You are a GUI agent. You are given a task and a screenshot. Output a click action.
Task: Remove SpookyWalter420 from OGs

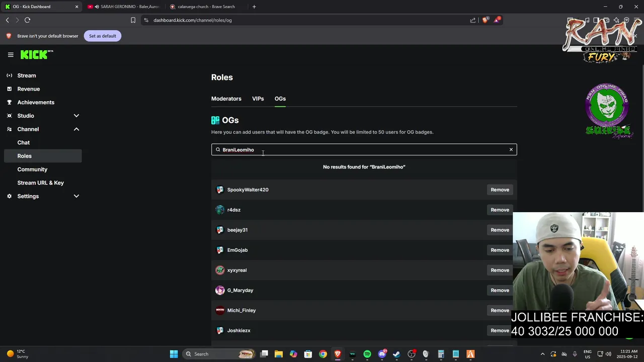500,190
